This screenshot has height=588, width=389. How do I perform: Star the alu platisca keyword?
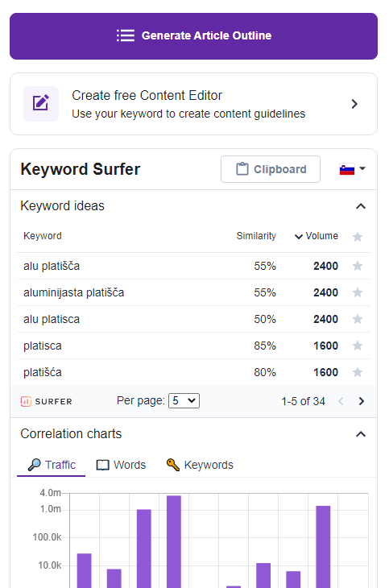(358, 319)
